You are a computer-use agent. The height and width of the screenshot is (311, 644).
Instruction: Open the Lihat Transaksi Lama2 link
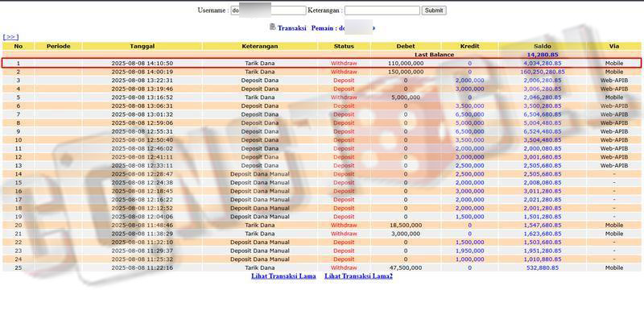pyautogui.click(x=358, y=276)
